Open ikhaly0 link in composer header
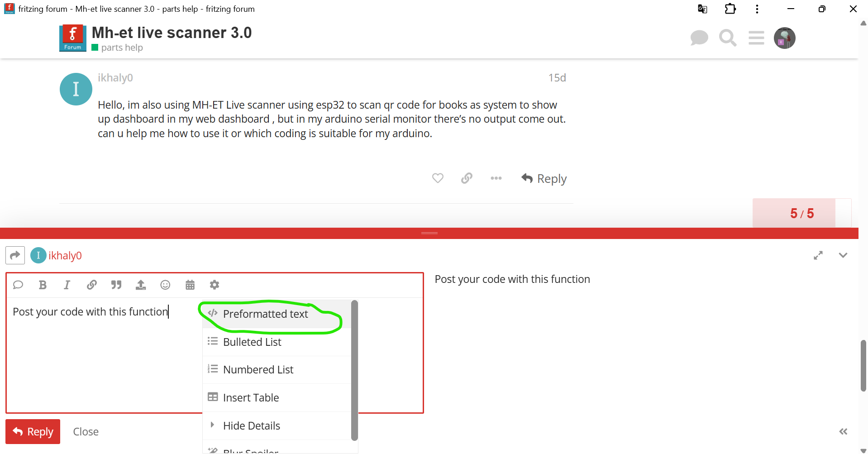This screenshot has height=454, width=868. [x=65, y=256]
